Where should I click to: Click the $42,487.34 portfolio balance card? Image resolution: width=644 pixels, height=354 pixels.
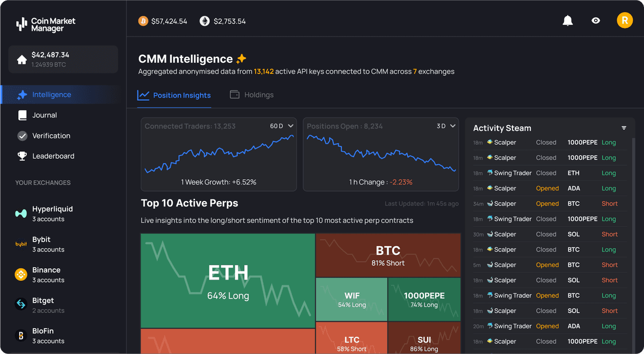click(63, 59)
